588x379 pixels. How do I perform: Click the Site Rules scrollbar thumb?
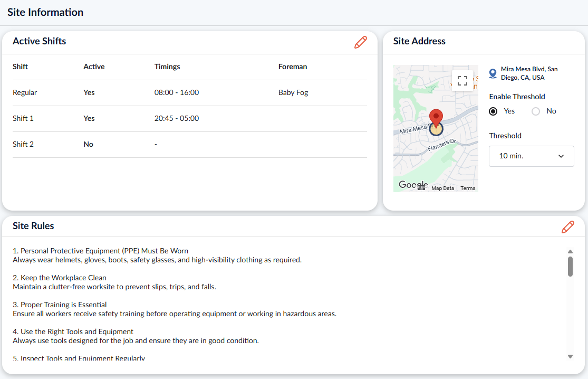[x=570, y=267]
